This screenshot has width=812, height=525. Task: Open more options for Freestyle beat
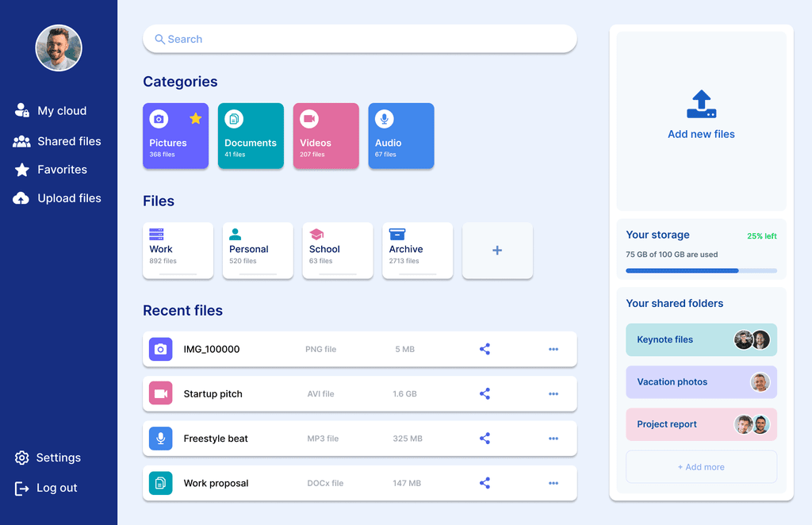tap(553, 439)
